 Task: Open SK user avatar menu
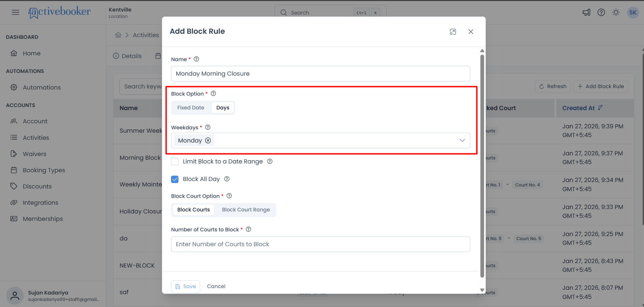633,12
